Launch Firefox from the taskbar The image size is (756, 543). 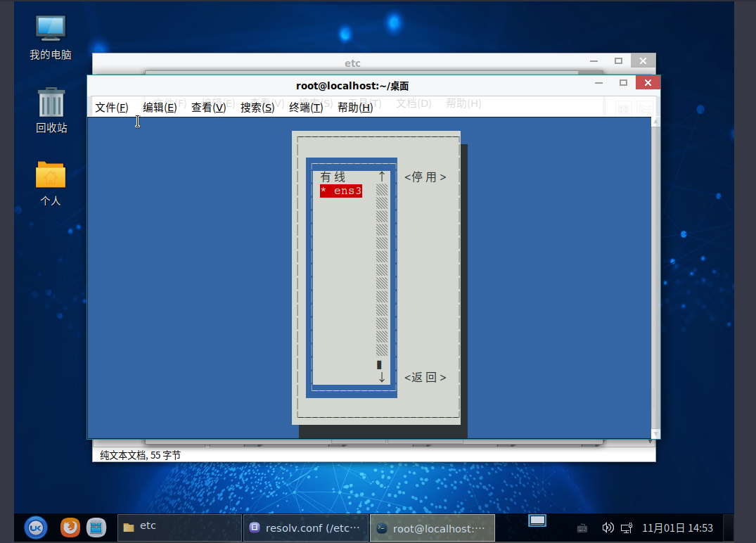coord(70,527)
